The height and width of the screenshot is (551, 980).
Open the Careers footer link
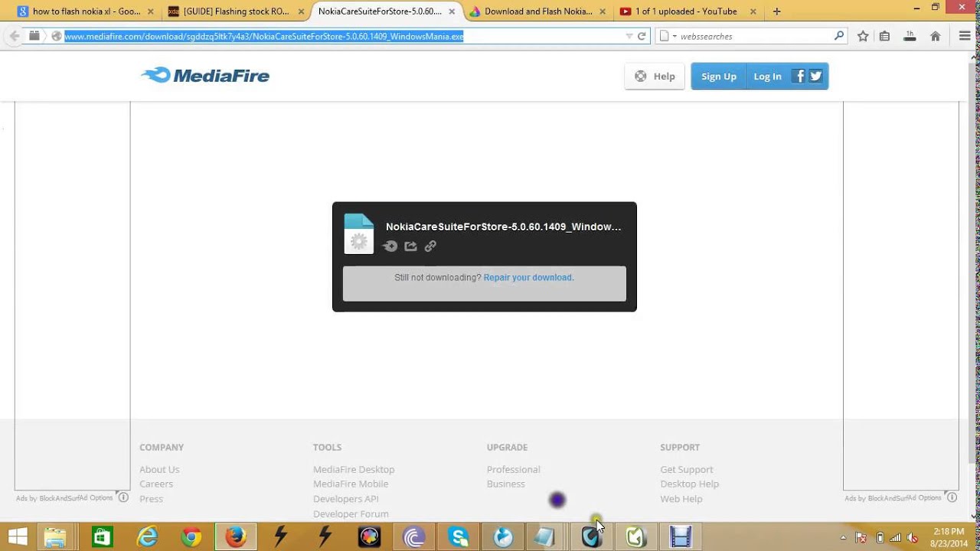(156, 484)
